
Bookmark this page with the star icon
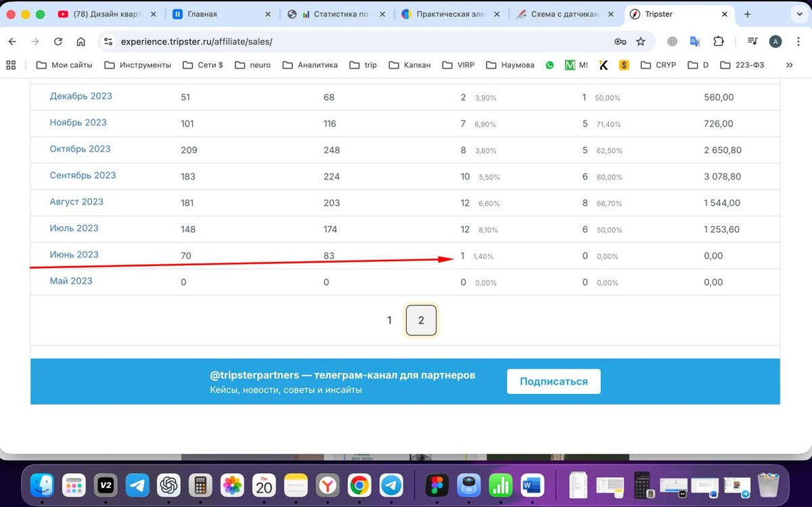click(641, 42)
